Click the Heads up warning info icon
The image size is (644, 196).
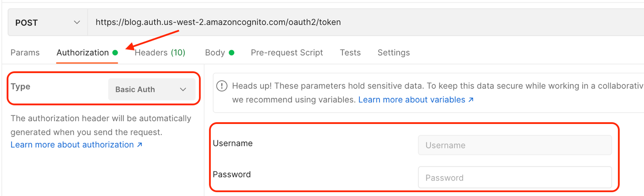click(222, 86)
